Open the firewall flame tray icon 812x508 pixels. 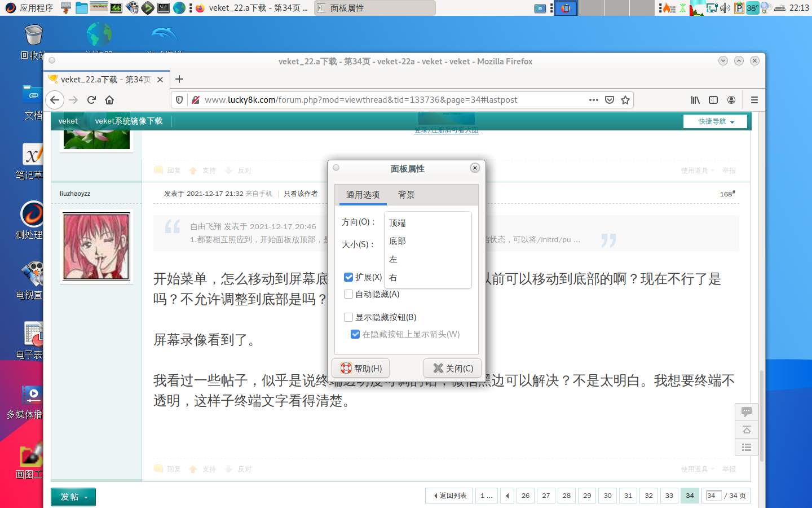[x=669, y=8]
